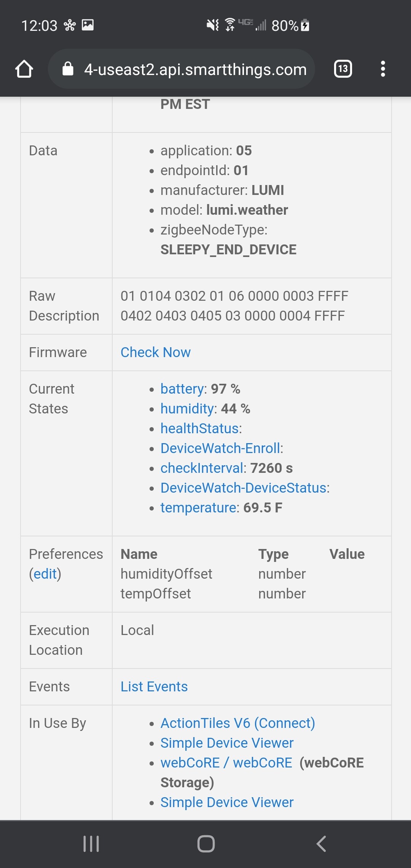The image size is (411, 868).
Task: Tap the browser home icon
Action: (x=24, y=69)
